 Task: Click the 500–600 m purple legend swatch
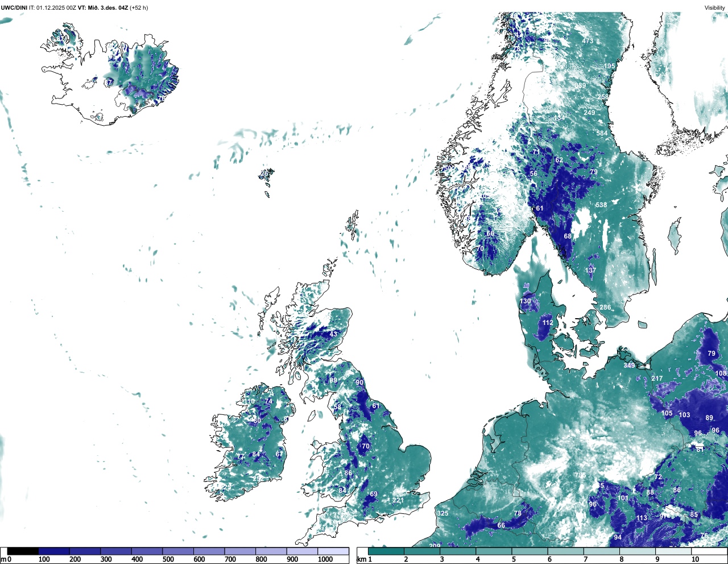point(178,551)
